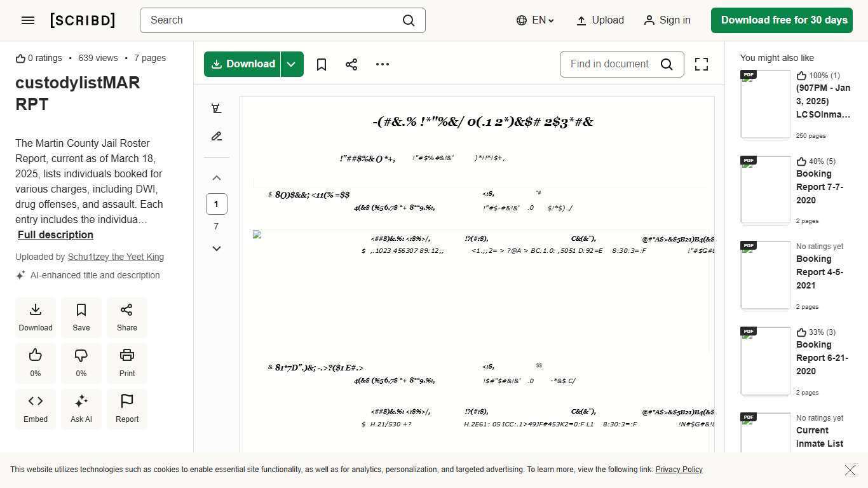Screen dimensions: 868x488
Task: Click Download free for 30 days
Action: coord(782,20)
